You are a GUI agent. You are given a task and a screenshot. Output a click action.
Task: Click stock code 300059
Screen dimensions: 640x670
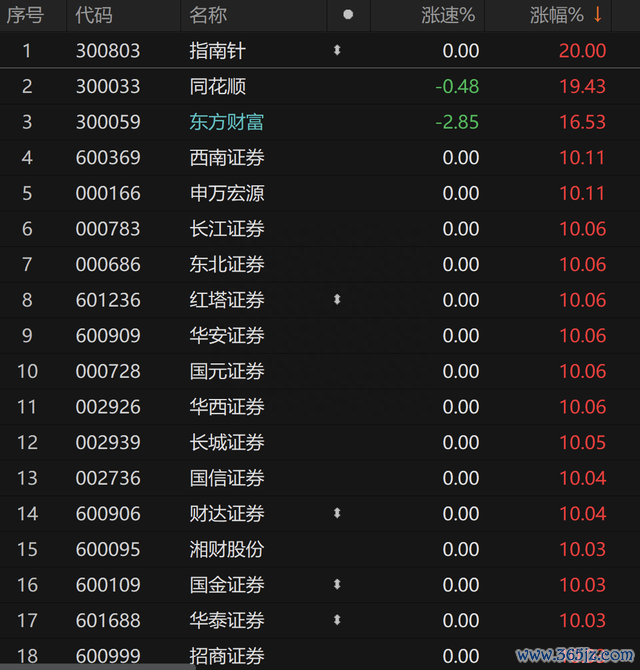coord(108,122)
